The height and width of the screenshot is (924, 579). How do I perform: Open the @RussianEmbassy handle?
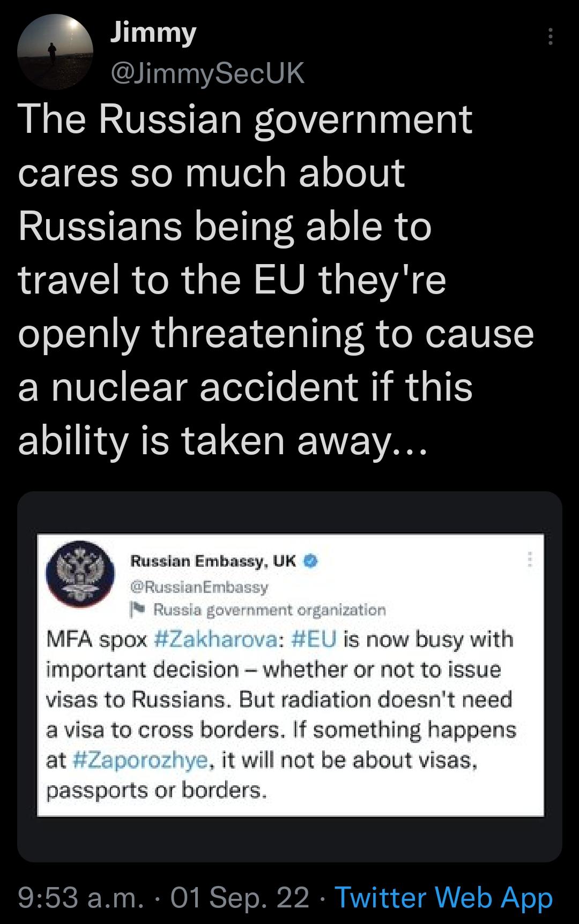click(199, 587)
